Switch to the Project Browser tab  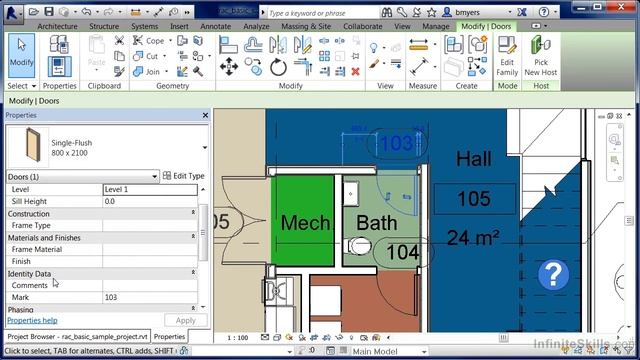(x=78, y=337)
